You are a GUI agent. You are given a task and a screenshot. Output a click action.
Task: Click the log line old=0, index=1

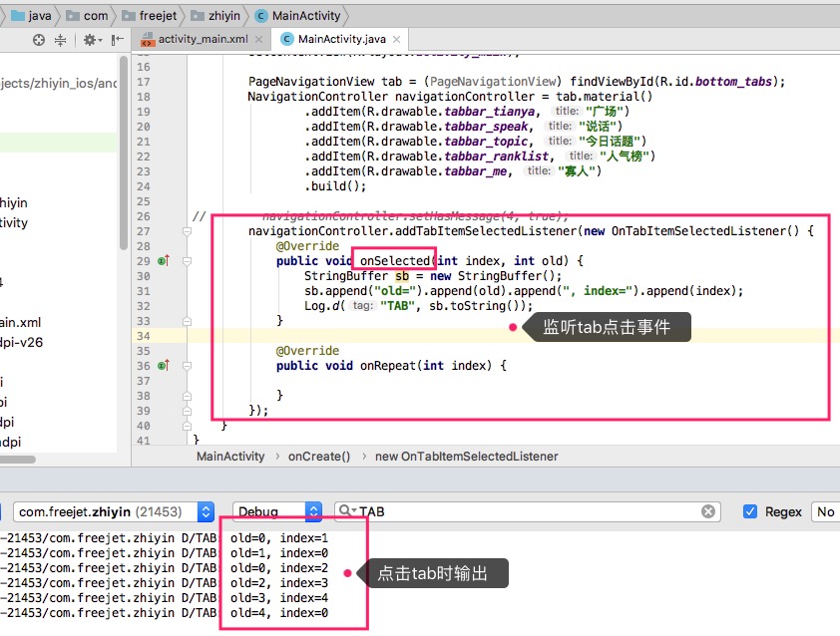click(279, 538)
